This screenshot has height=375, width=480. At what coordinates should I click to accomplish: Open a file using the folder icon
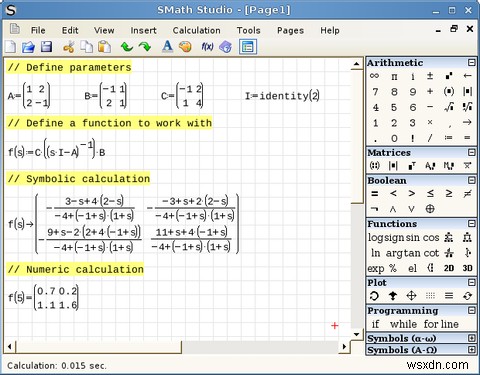28,47
